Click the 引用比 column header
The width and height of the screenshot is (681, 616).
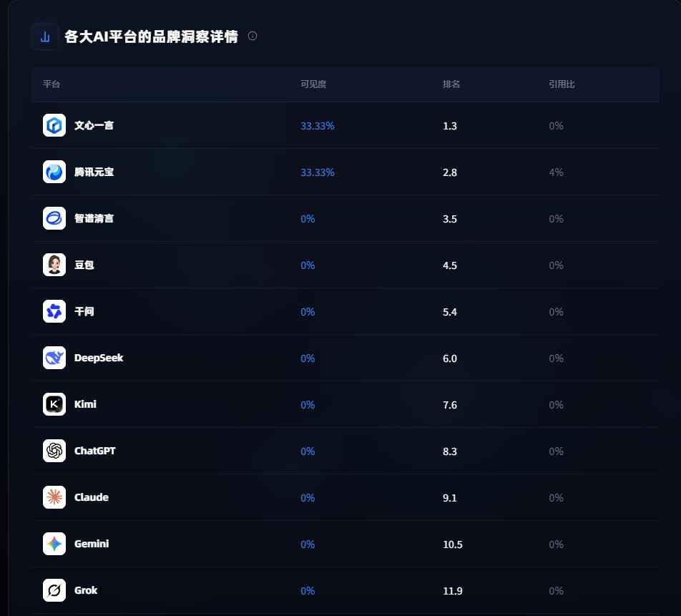pyautogui.click(x=562, y=84)
